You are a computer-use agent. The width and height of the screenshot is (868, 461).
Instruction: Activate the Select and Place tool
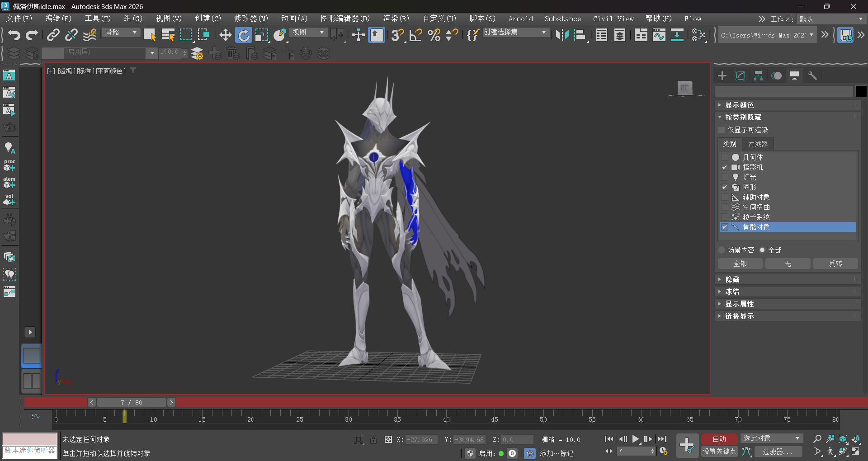(280, 35)
